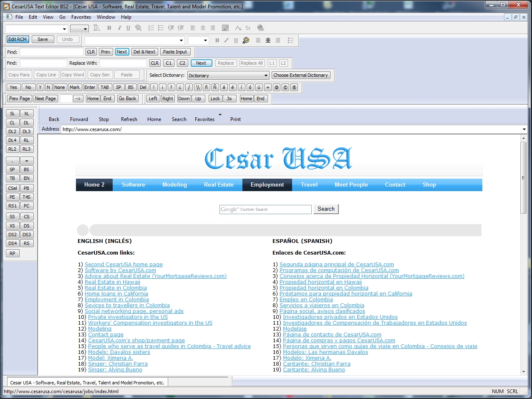Open the Select Dictionary dropdown
Viewport: 532px width, 399px height.
tap(228, 76)
